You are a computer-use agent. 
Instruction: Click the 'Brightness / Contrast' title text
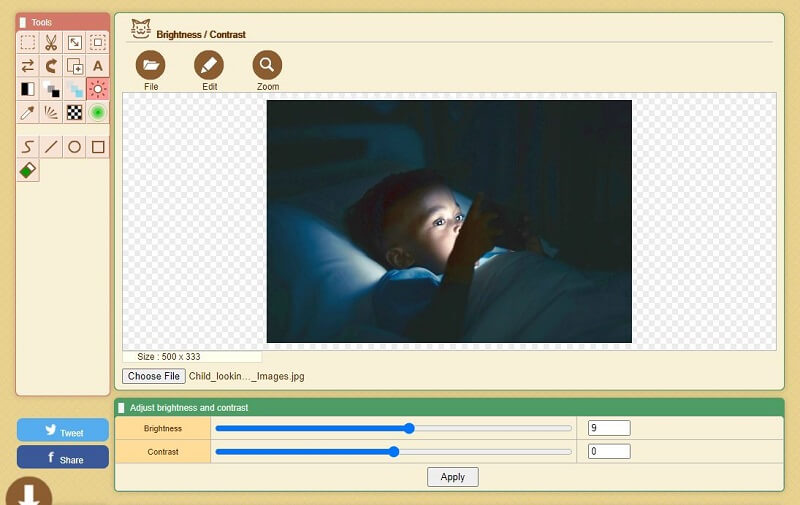coord(201,35)
